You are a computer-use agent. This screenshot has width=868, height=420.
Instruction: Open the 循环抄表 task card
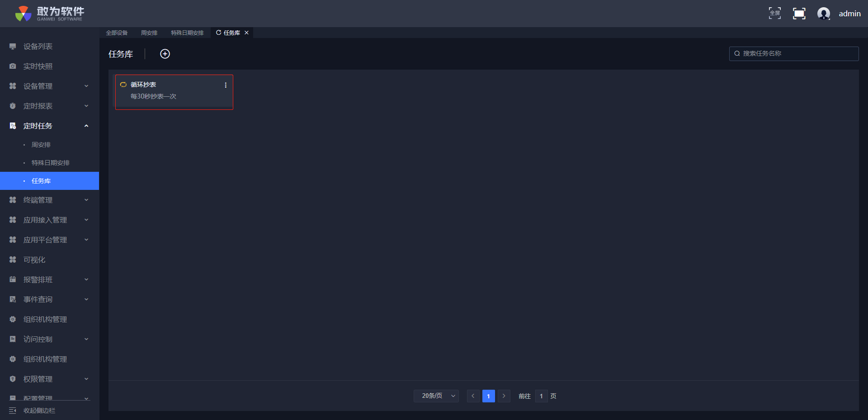pyautogui.click(x=174, y=92)
